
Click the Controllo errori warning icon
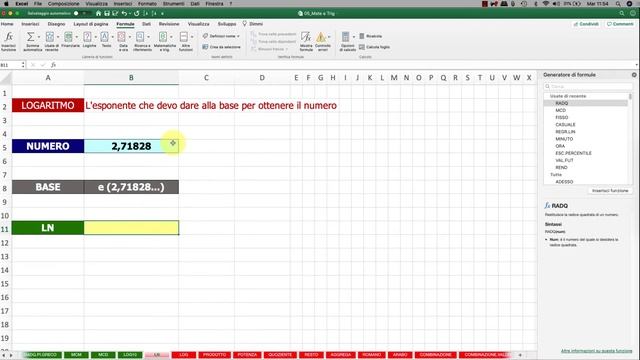click(x=321, y=38)
